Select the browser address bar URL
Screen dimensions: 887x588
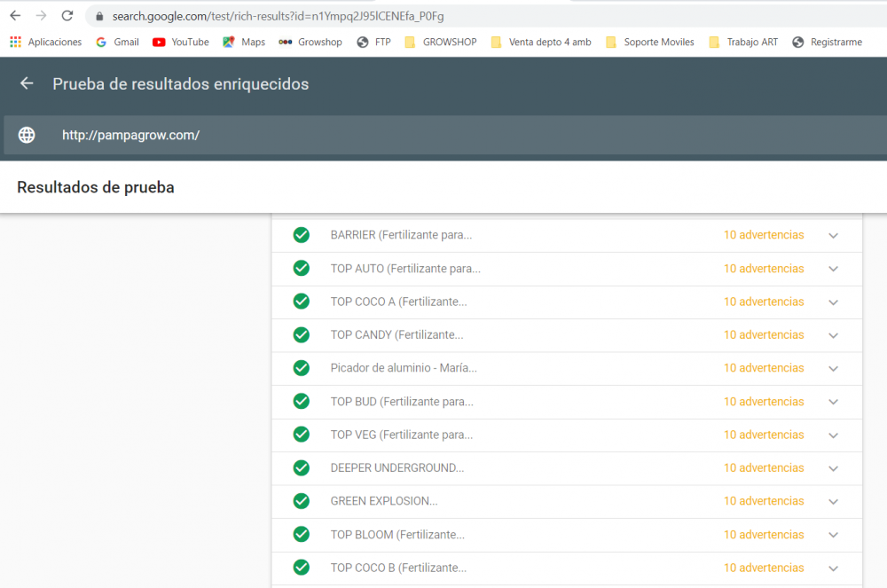pos(278,16)
